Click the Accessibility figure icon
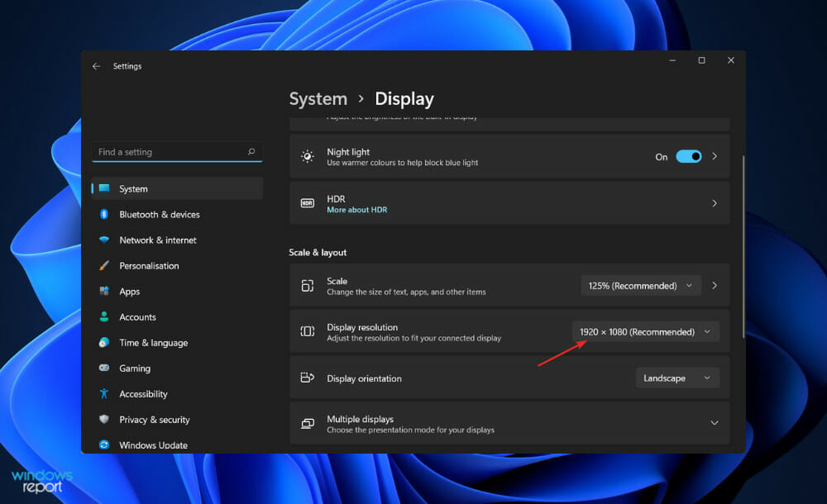 pos(104,394)
